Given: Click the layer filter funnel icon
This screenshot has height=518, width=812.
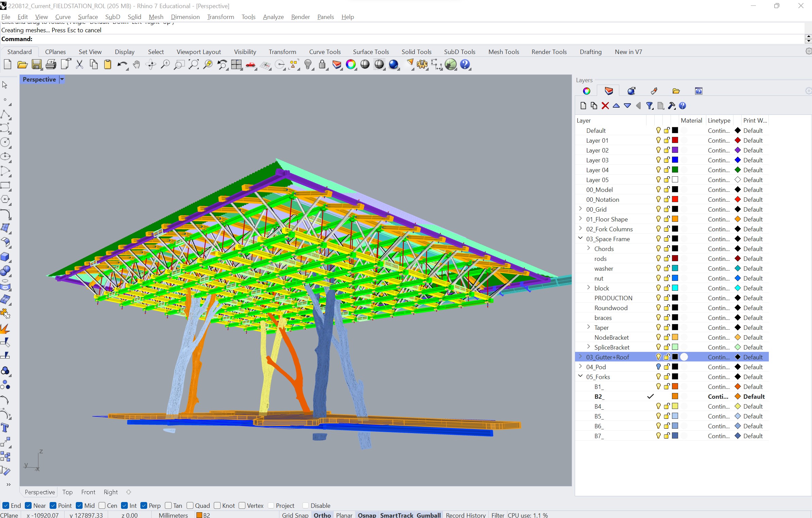Looking at the screenshot, I should 649,106.
